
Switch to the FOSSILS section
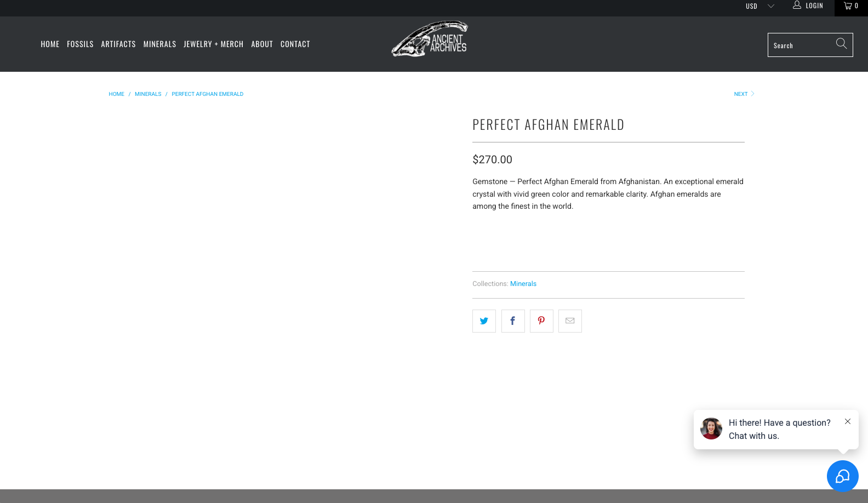(80, 44)
